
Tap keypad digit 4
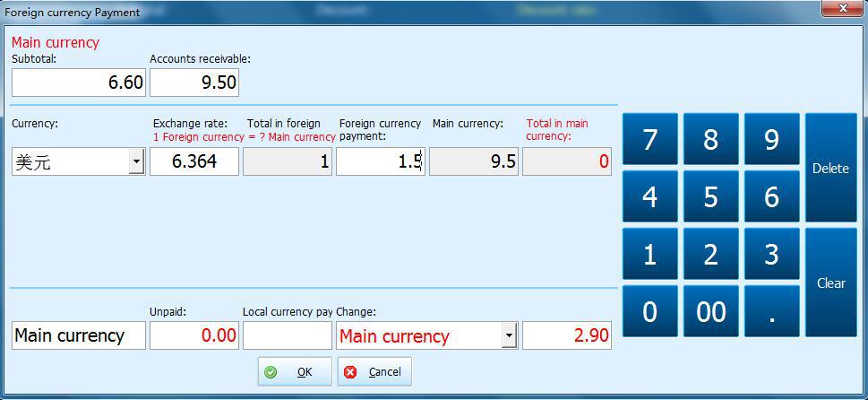[x=650, y=196]
